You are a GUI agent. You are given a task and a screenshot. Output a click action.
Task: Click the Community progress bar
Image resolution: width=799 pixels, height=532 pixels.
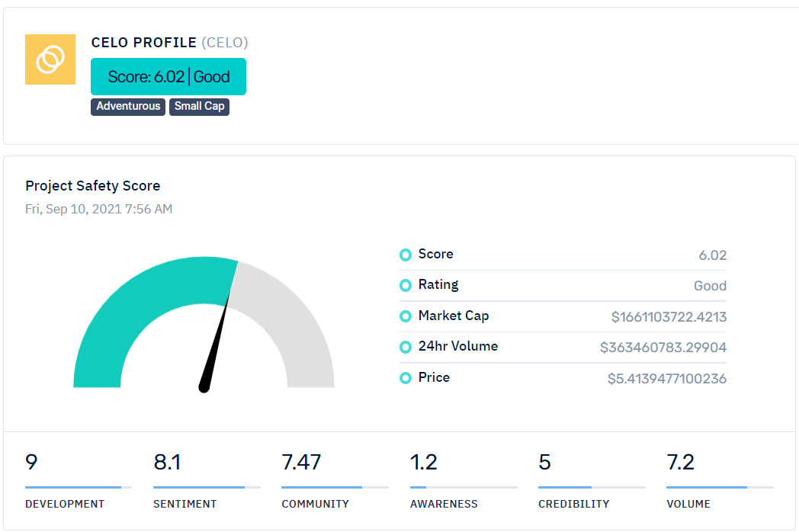335,487
